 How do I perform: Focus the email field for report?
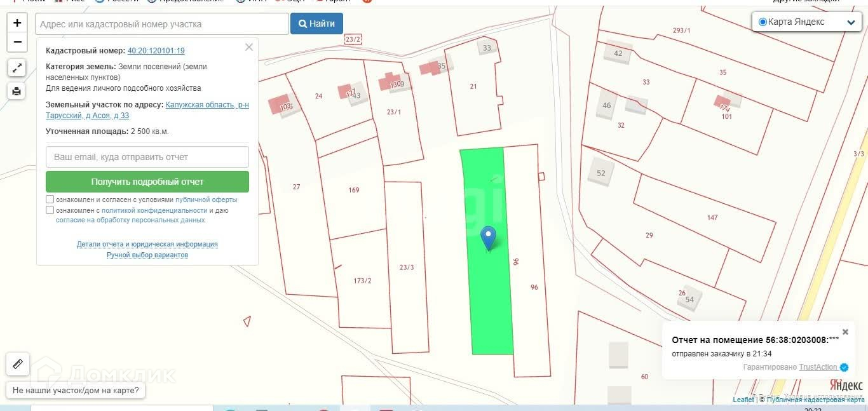pyautogui.click(x=147, y=157)
